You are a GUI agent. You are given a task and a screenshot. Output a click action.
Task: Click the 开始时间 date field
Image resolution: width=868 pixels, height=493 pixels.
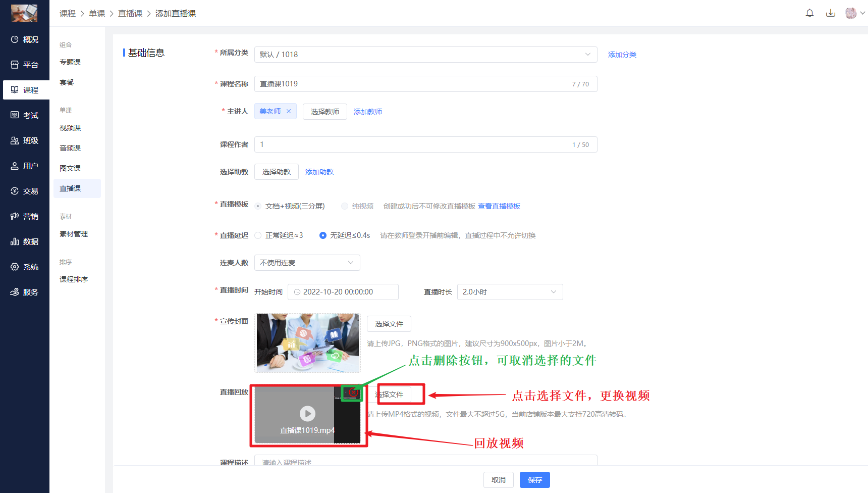coord(343,292)
